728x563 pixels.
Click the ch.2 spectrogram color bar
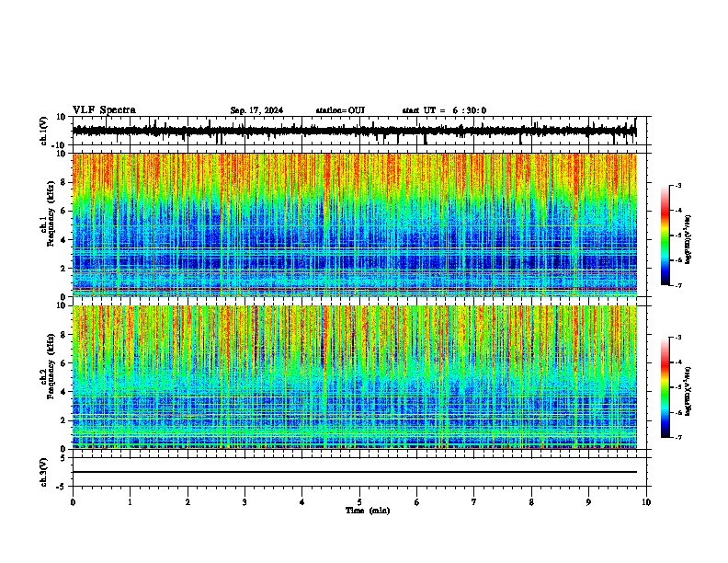pyautogui.click(x=665, y=387)
